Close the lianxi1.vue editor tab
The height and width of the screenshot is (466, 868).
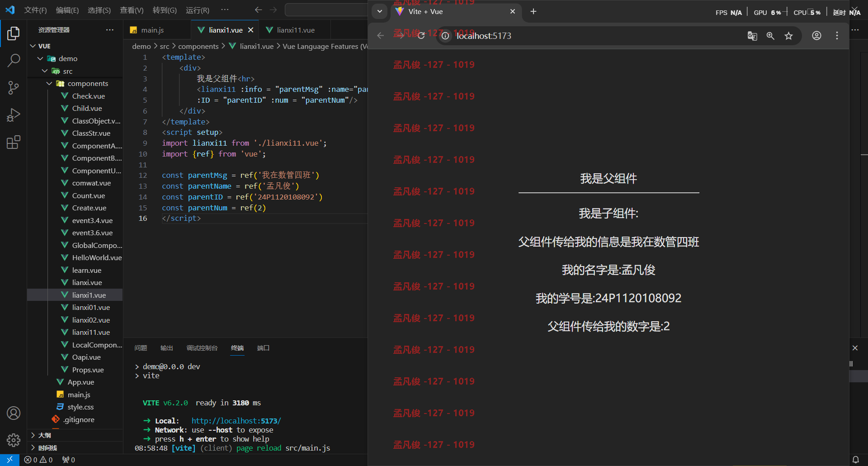click(x=250, y=30)
